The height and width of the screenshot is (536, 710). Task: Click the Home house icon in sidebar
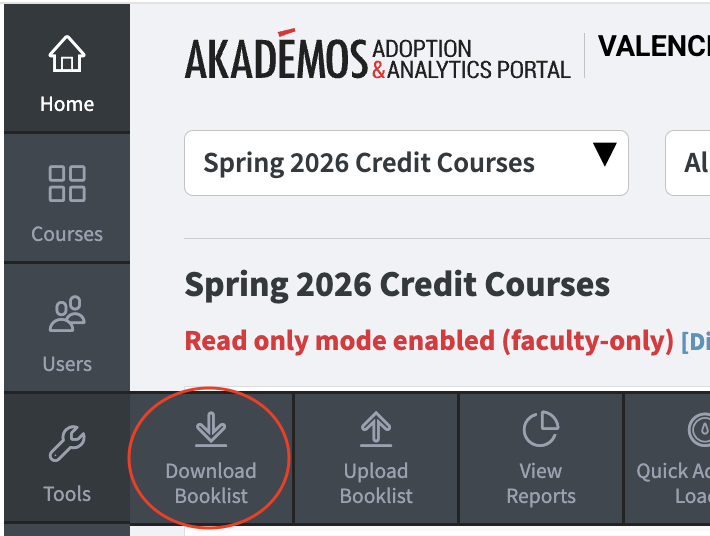pyautogui.click(x=67, y=56)
